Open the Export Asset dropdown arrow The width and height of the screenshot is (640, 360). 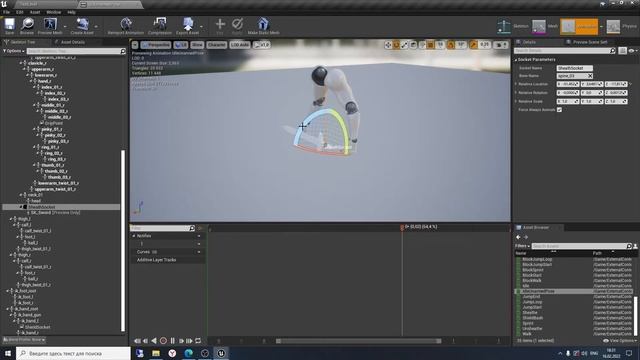(x=202, y=27)
